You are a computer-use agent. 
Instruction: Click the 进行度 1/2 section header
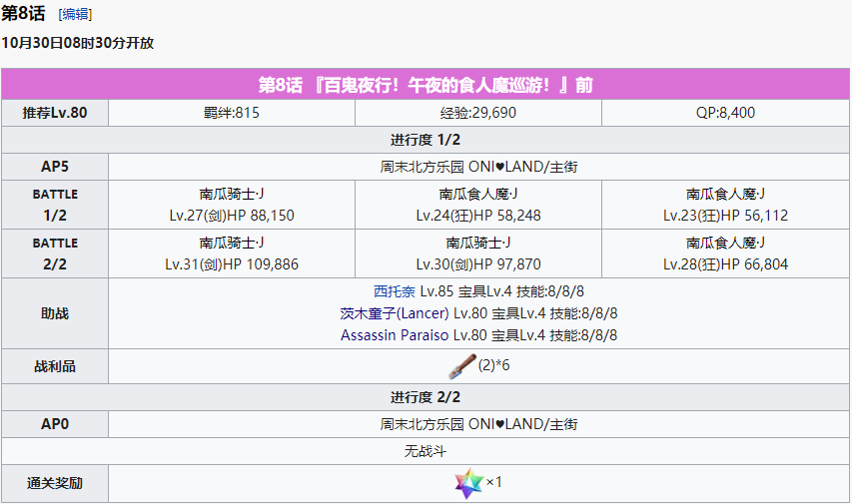click(426, 140)
